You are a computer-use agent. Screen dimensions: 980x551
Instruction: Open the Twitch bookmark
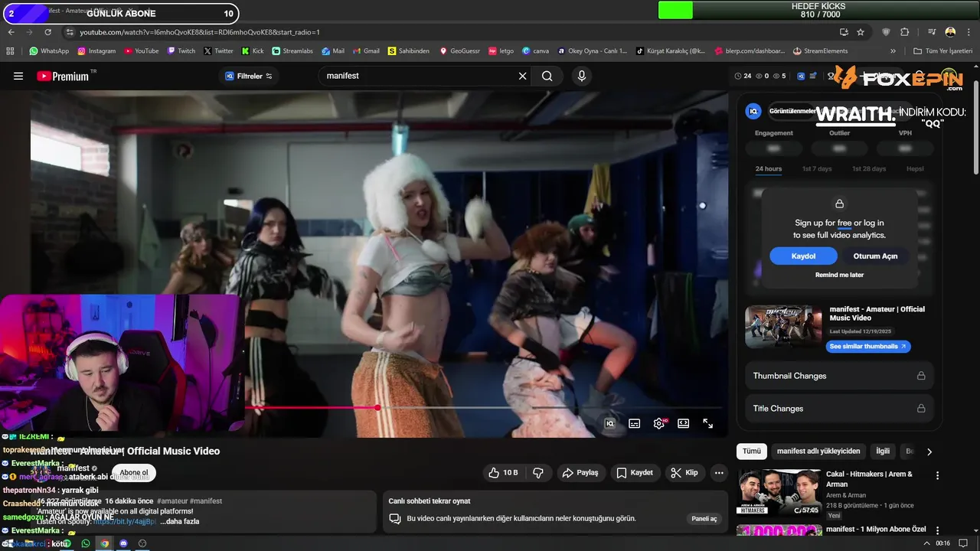181,51
